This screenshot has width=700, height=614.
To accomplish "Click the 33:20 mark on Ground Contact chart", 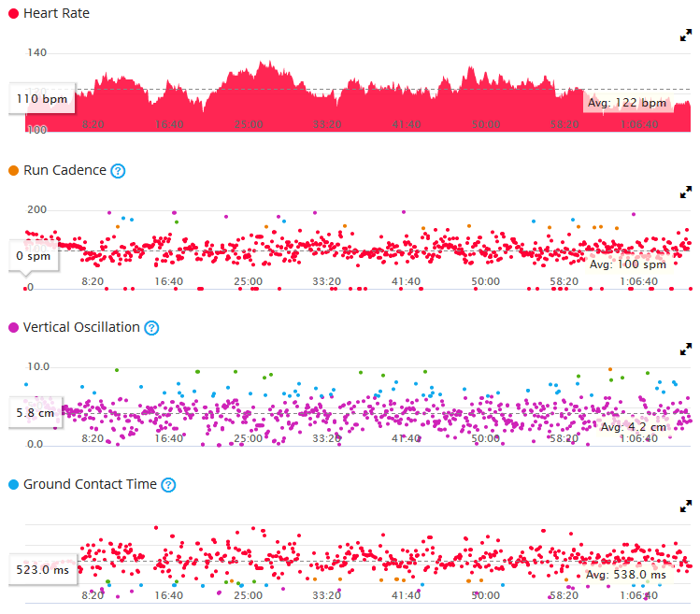I will click(326, 595).
